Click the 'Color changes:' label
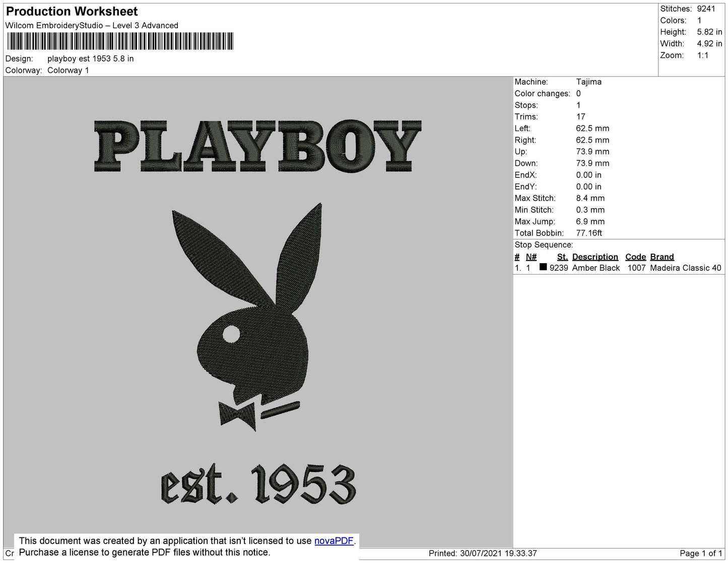Viewport: 728px width, 563px height. (x=543, y=93)
